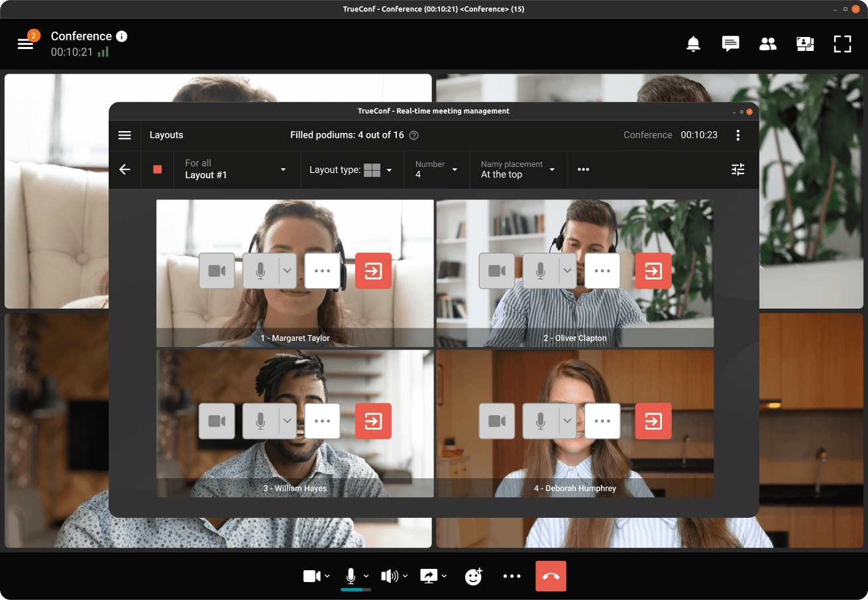Show the participants list

click(767, 44)
